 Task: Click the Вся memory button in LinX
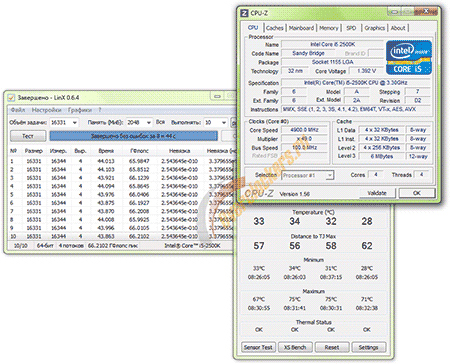pos(161,122)
